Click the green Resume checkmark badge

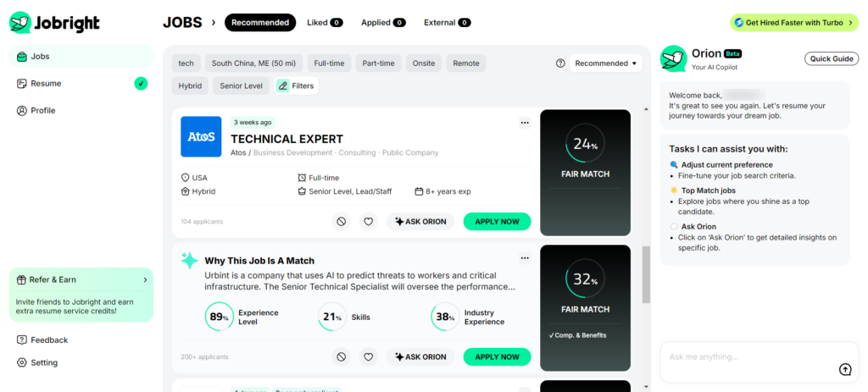click(x=142, y=84)
